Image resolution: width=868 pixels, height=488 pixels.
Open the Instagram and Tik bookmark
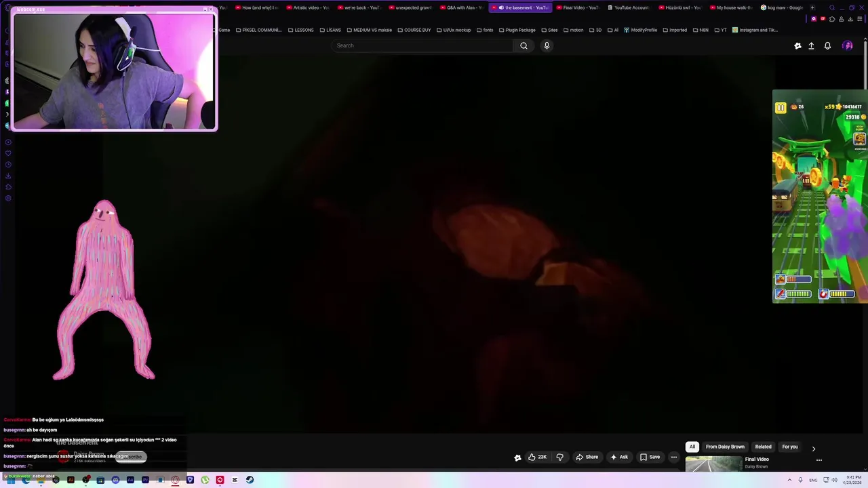755,30
